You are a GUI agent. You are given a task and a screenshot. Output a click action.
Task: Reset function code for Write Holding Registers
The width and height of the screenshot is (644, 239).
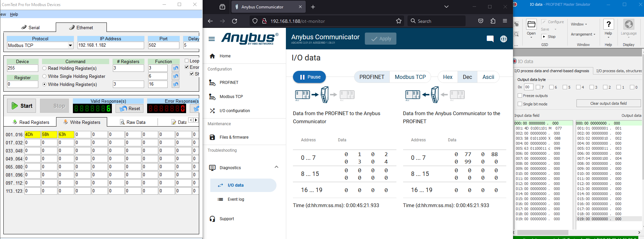176,84
